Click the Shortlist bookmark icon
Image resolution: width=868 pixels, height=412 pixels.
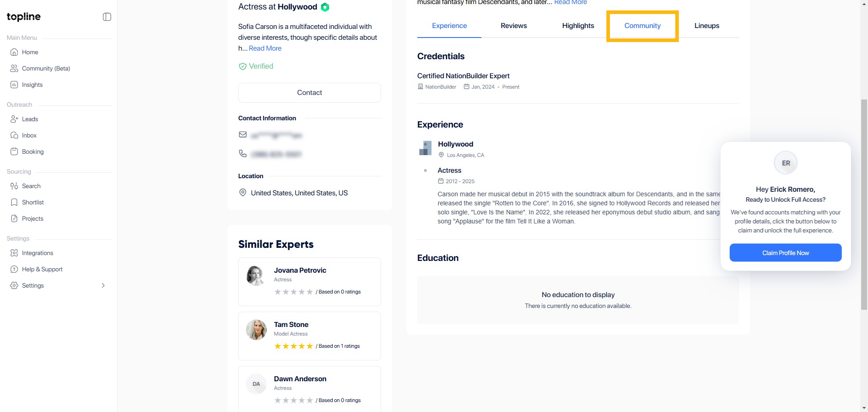pyautogui.click(x=14, y=202)
